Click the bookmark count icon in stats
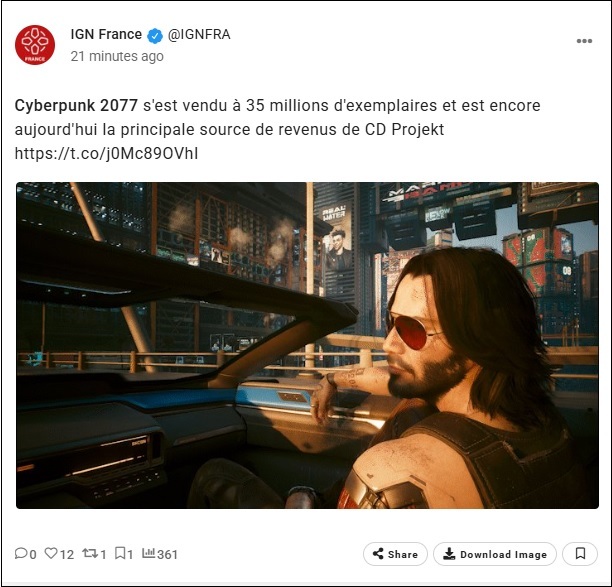This screenshot has height=587, width=612. tap(120, 553)
